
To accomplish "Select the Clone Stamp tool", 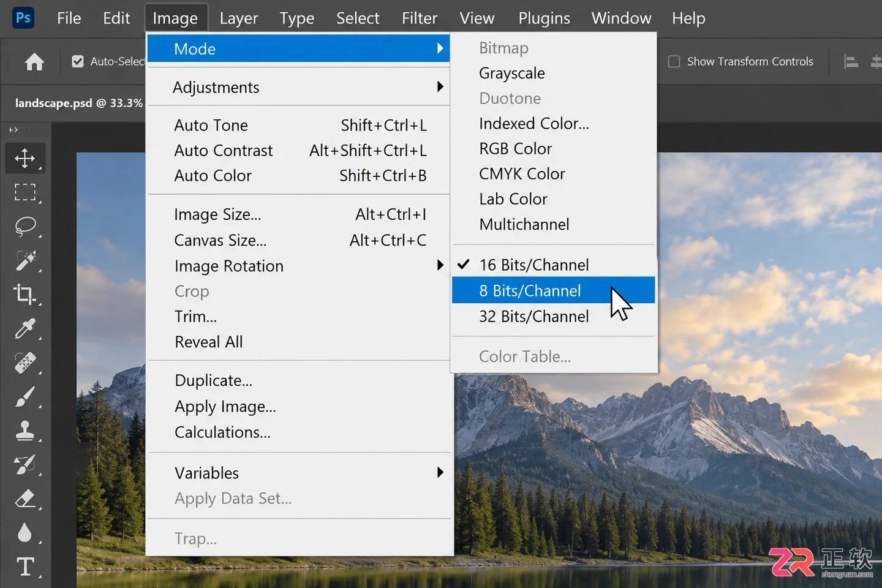I will click(x=25, y=431).
